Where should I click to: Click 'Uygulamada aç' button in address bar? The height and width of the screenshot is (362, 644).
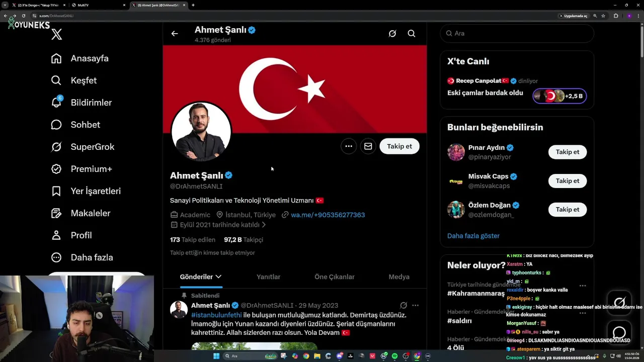click(574, 16)
